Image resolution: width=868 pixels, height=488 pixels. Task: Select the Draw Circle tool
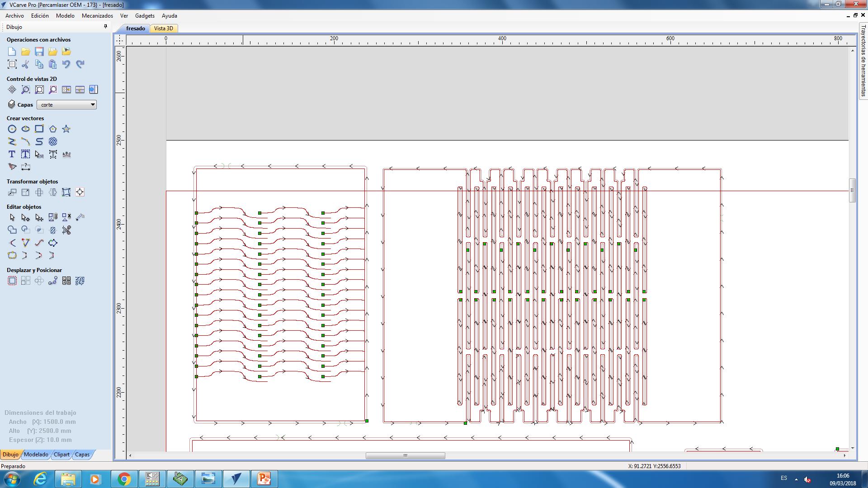pos(12,129)
